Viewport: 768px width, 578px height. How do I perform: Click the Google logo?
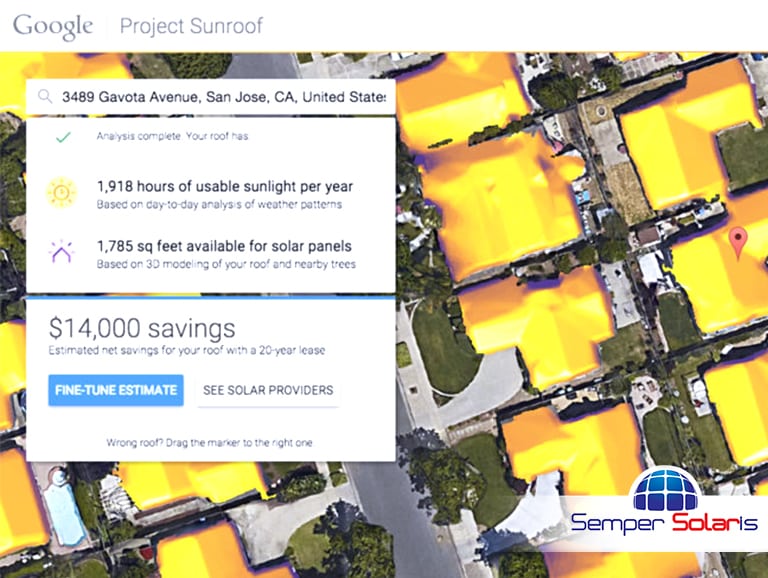53,26
